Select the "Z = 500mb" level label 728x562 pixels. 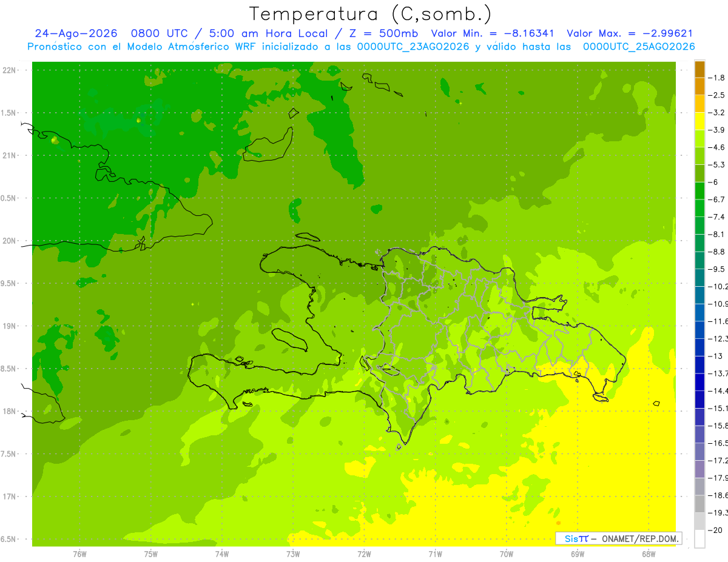tap(382, 33)
